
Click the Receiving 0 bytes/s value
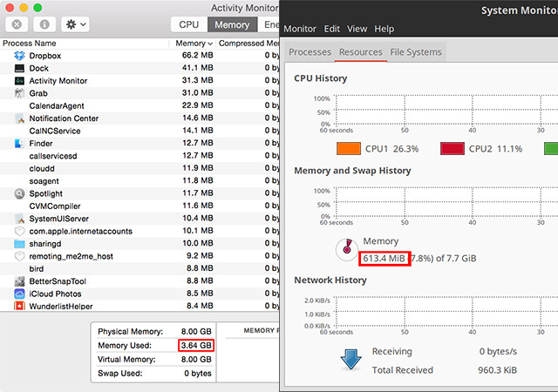coord(498,351)
